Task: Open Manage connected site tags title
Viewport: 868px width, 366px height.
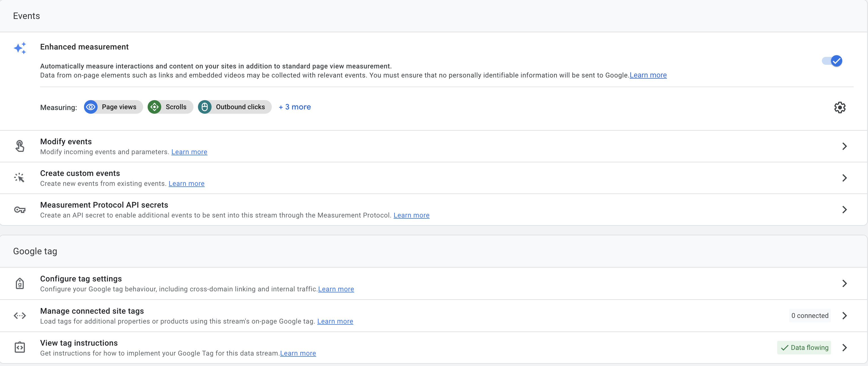Action: coord(92,311)
